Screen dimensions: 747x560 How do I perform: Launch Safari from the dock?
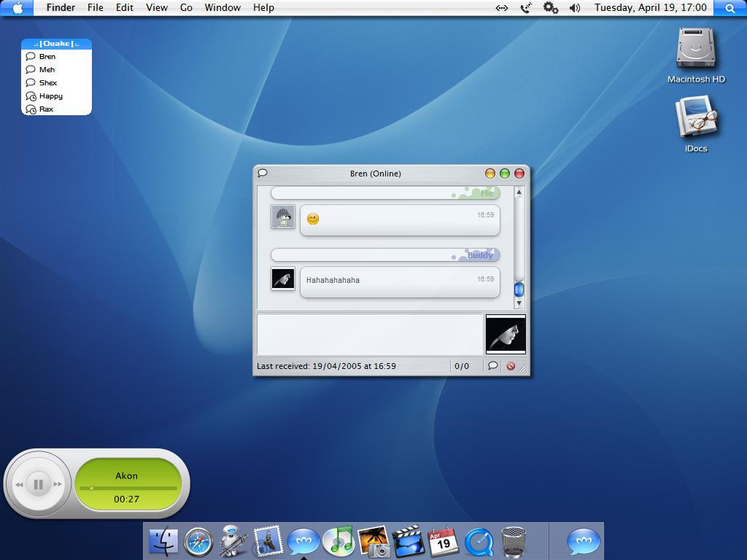point(198,542)
